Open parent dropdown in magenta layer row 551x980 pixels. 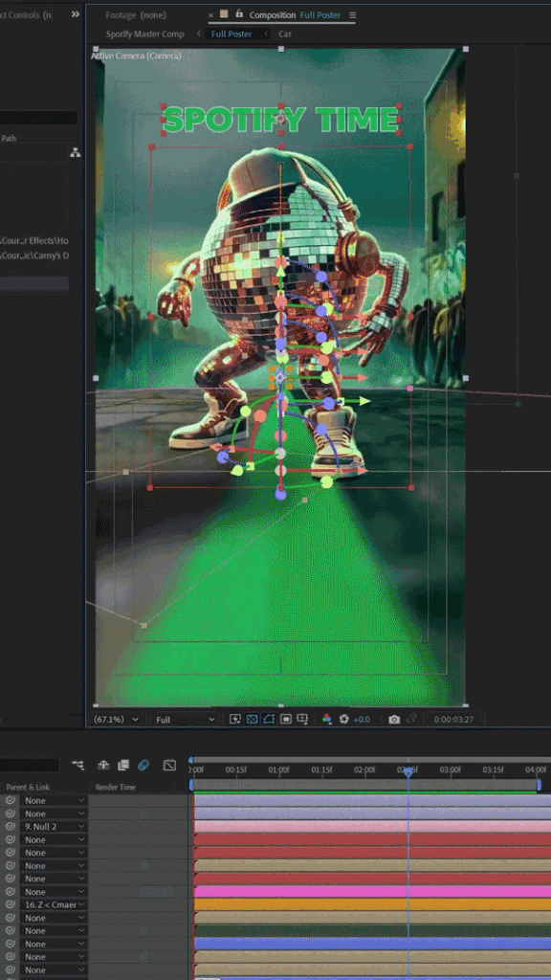[x=54, y=892]
